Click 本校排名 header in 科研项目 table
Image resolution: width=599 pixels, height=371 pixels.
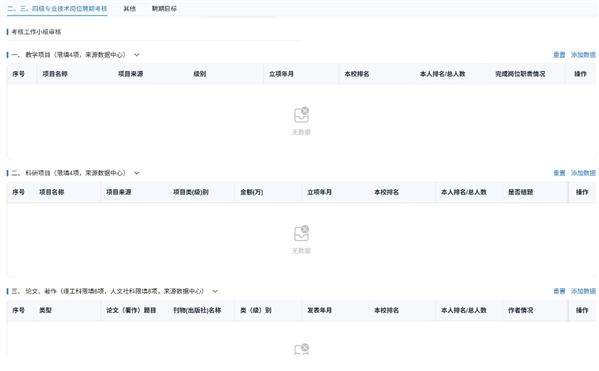coord(387,192)
